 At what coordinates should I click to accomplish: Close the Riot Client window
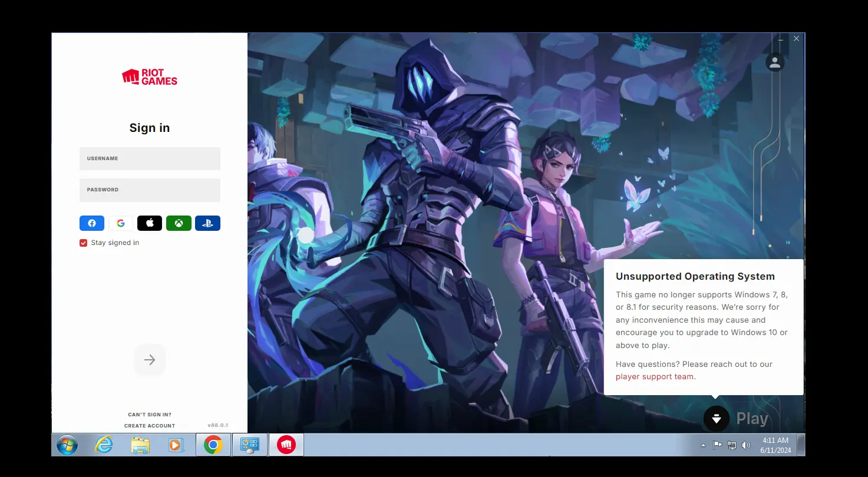point(796,39)
